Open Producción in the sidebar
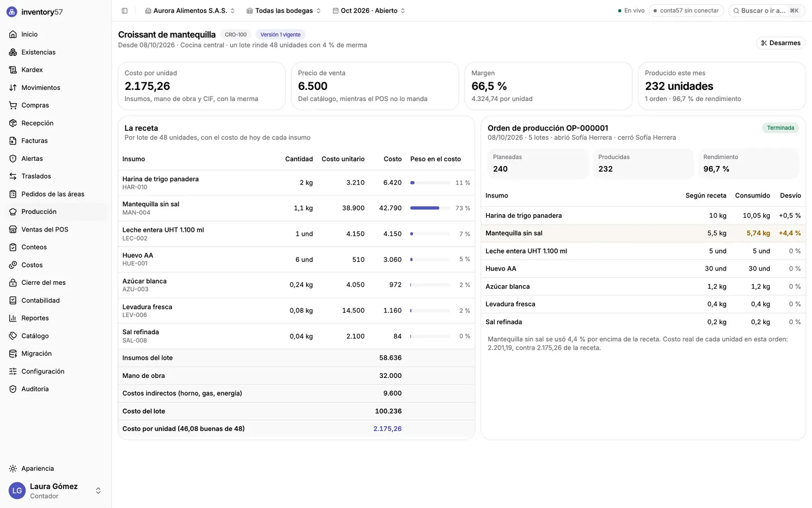Screen dimensions: 812x508 (55, 212)
